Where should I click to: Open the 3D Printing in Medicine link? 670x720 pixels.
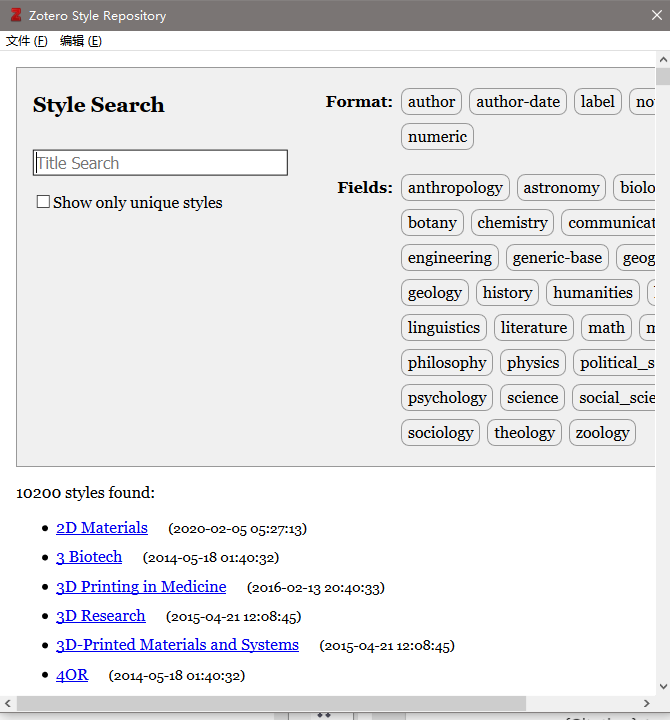[141, 586]
